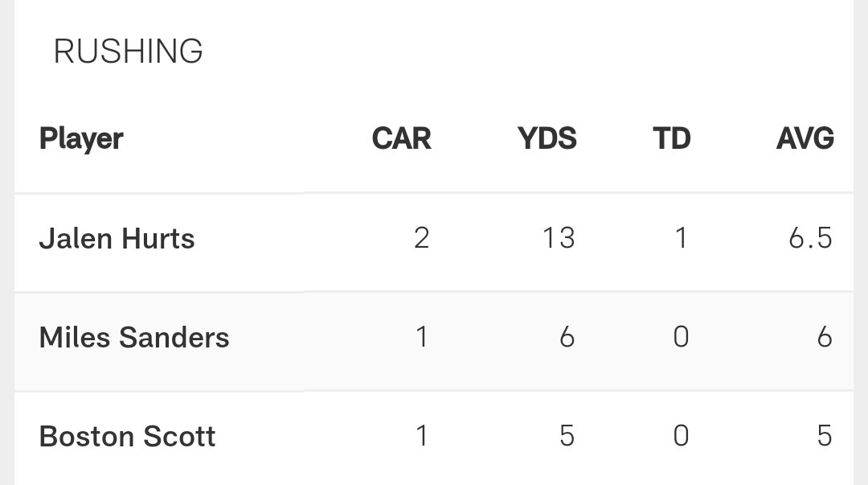868x485 pixels.
Task: Select the TD column header
Action: pos(671,138)
